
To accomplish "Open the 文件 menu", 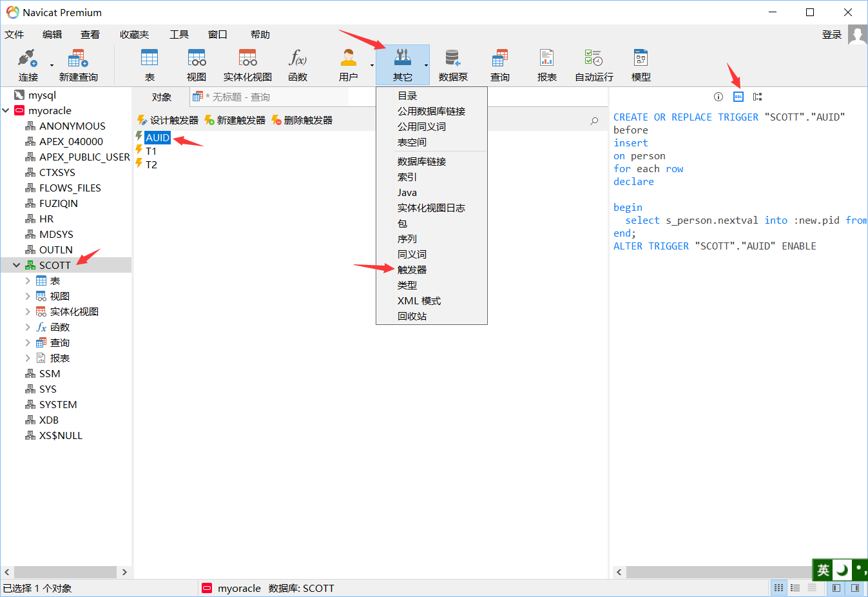I will 14,35.
